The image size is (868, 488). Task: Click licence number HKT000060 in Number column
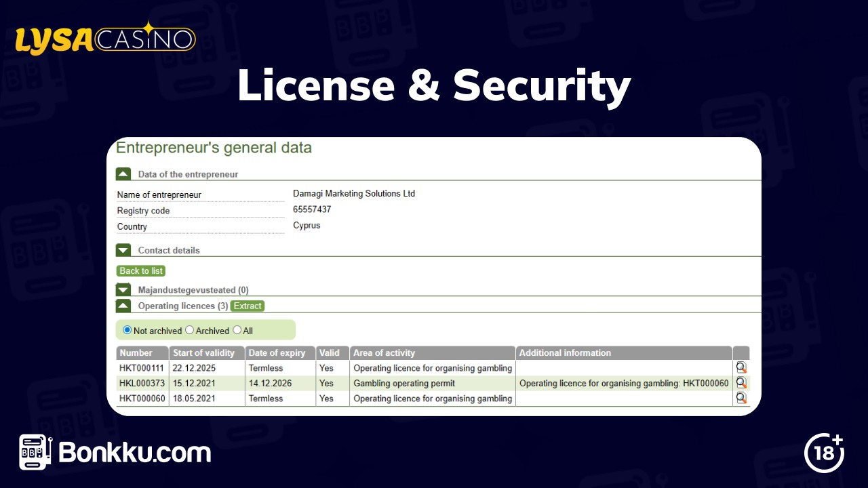pyautogui.click(x=142, y=399)
